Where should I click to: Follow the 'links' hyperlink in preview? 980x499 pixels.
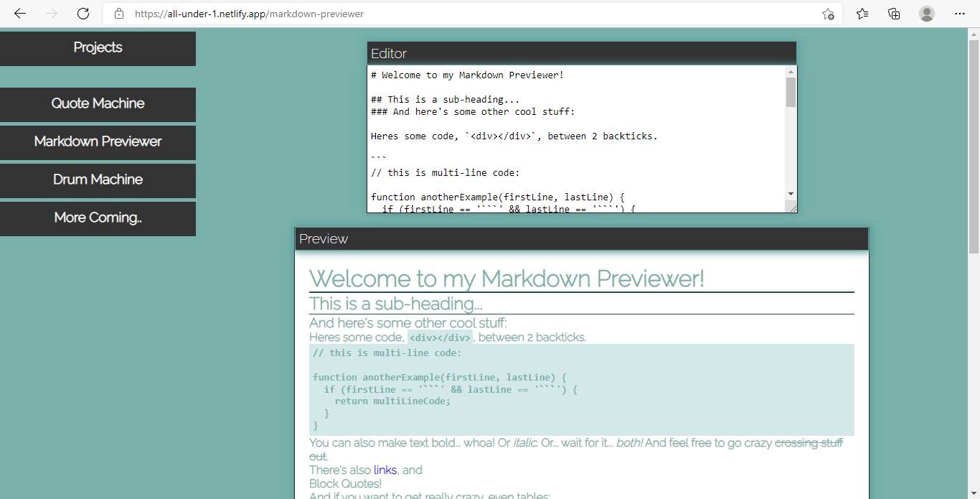(x=385, y=470)
